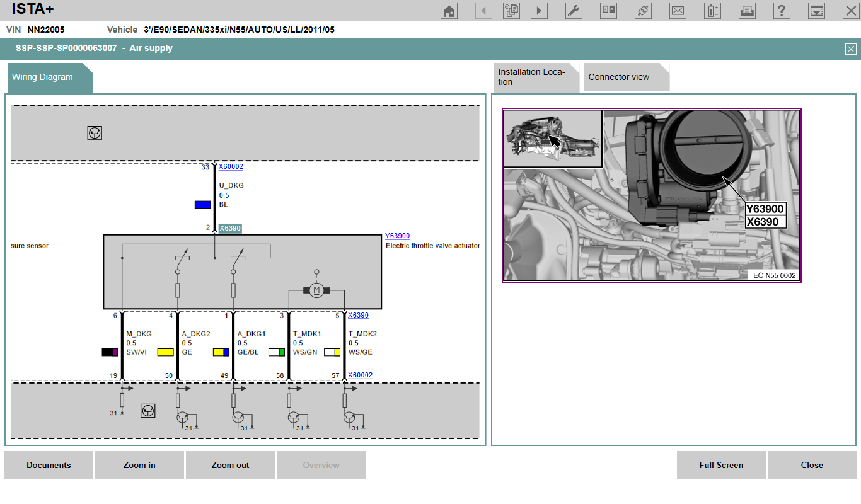Open the envelope feedback icon
861x504 pixels.
(x=678, y=11)
